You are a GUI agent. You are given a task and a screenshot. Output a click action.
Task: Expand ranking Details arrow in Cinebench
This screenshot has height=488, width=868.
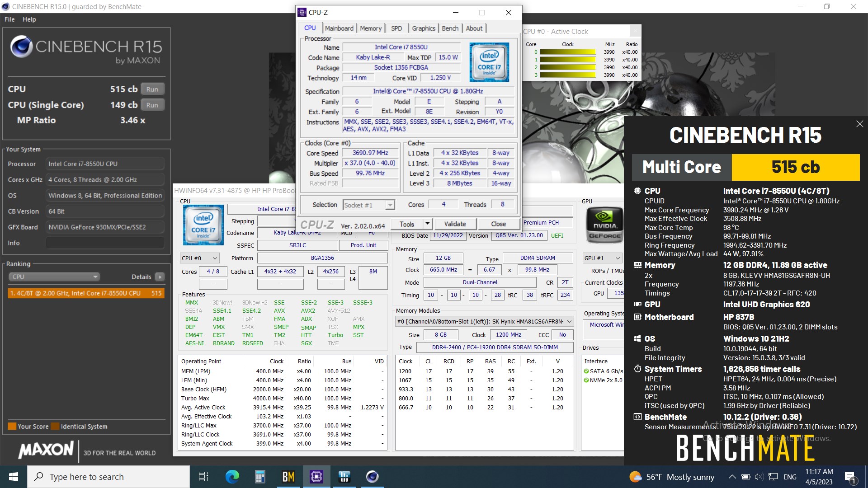point(160,277)
